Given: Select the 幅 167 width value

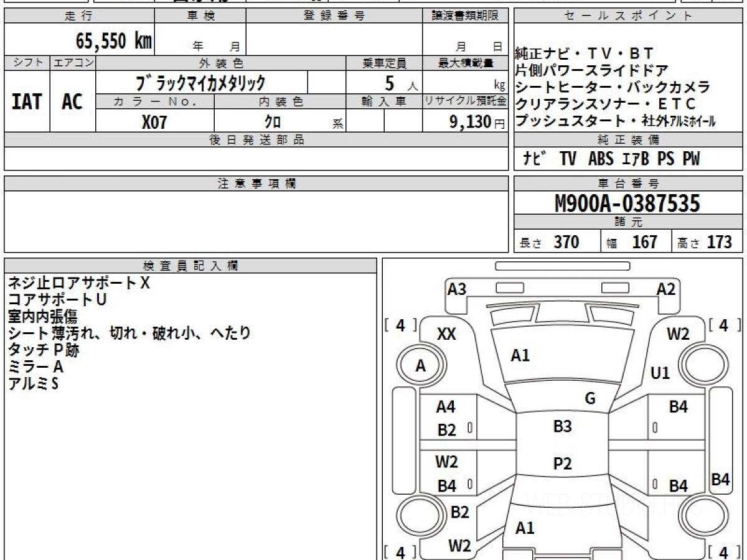Looking at the screenshot, I should 632,242.
